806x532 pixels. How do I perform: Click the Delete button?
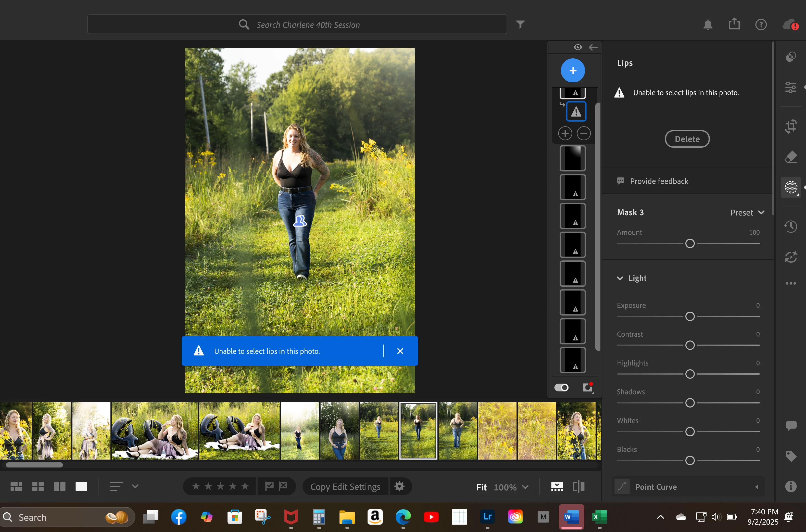pos(687,139)
